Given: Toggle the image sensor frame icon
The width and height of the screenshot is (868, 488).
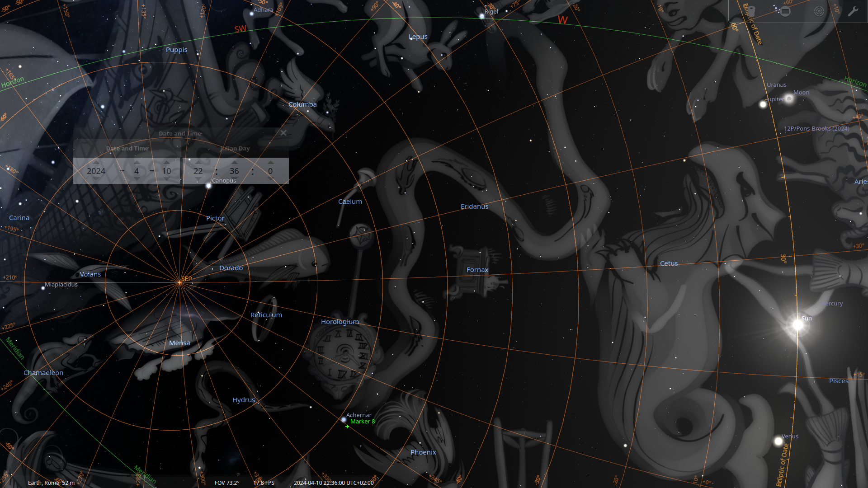Looking at the screenshot, I should (785, 11).
